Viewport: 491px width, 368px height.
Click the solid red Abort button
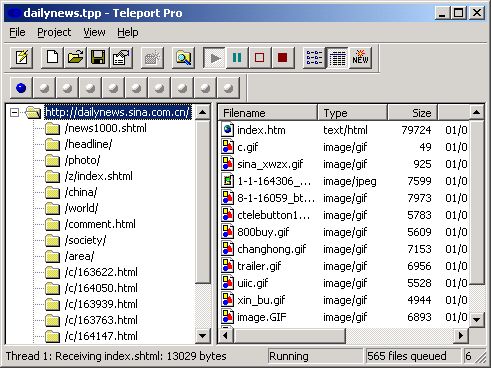[283, 58]
